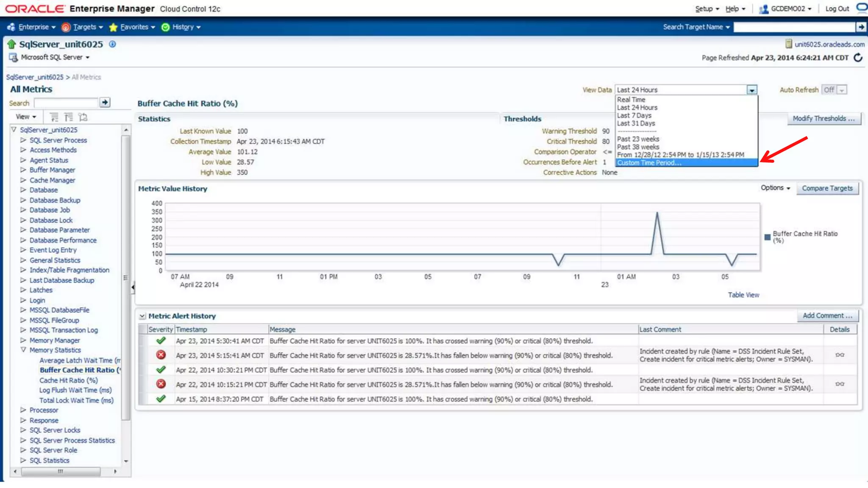The height and width of the screenshot is (488, 868).
Task: Toggle the View Data dropdown arrow
Action: click(751, 90)
